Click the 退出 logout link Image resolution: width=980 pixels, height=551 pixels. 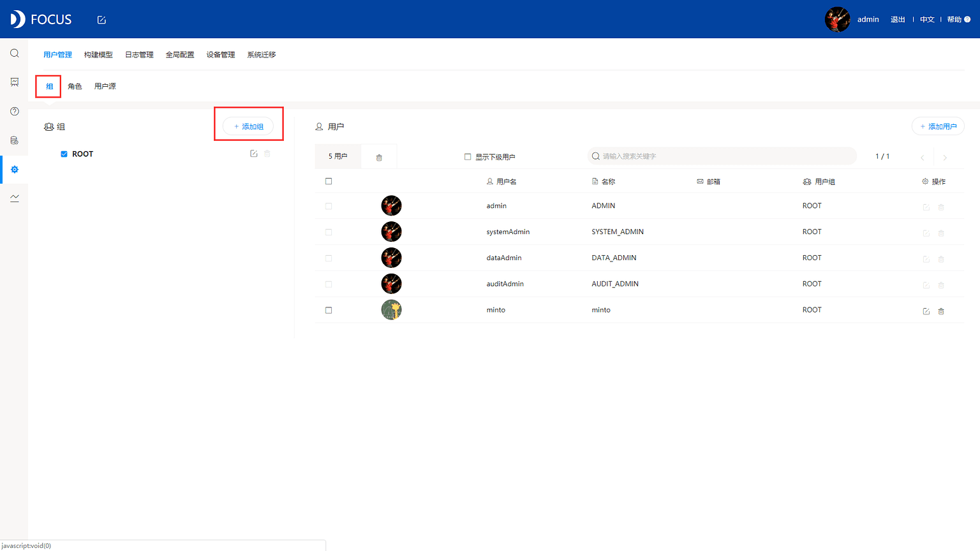click(898, 20)
